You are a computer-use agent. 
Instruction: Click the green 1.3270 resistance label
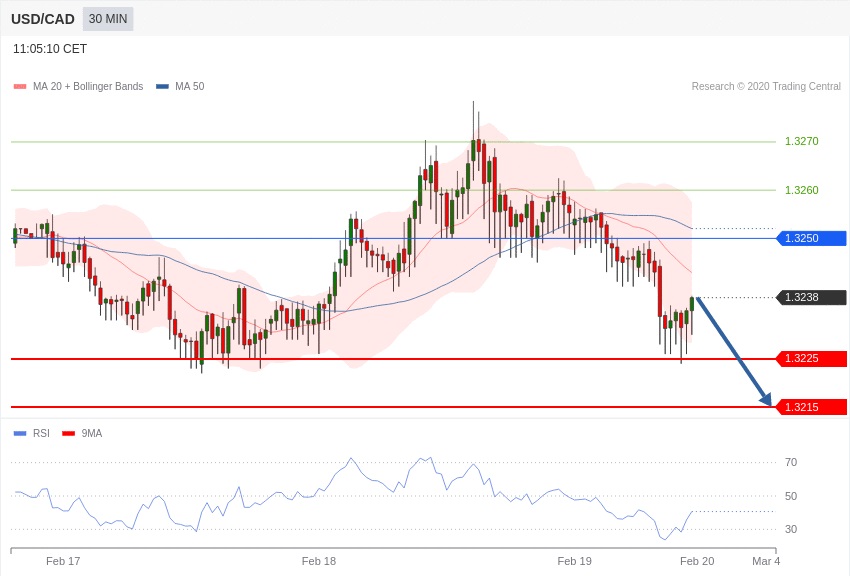point(801,141)
